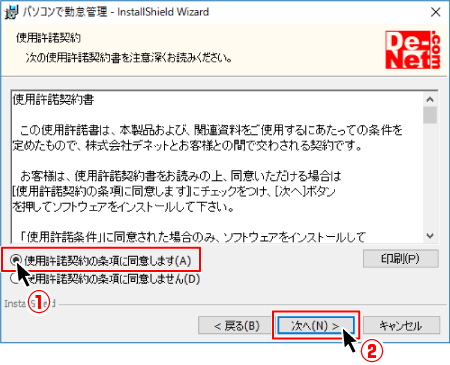Click the red circled number 2 annotation
This screenshot has height=365, width=450.
pyautogui.click(x=371, y=351)
